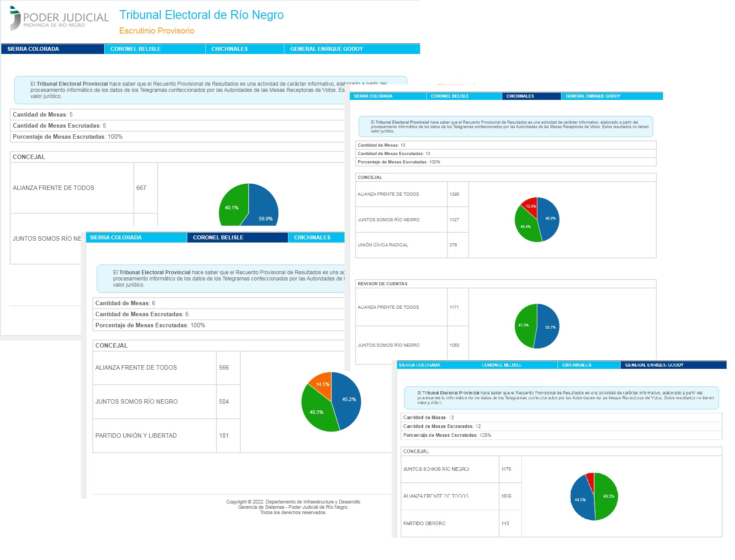Select the highlighted dark Coronel Belisle tab
The height and width of the screenshot is (560, 735).
(x=218, y=238)
